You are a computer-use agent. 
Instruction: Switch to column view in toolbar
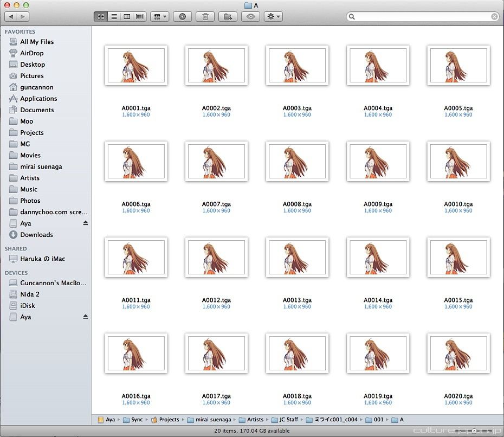coord(127,17)
